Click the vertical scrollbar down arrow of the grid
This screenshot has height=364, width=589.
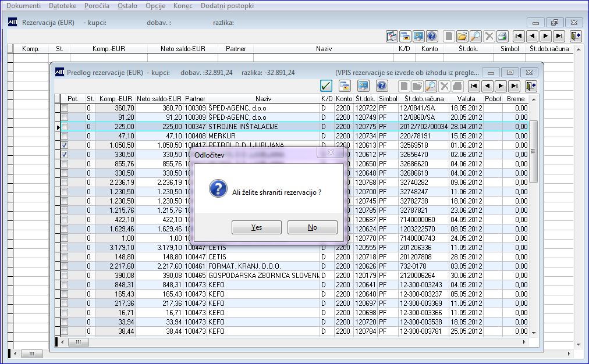click(x=534, y=332)
